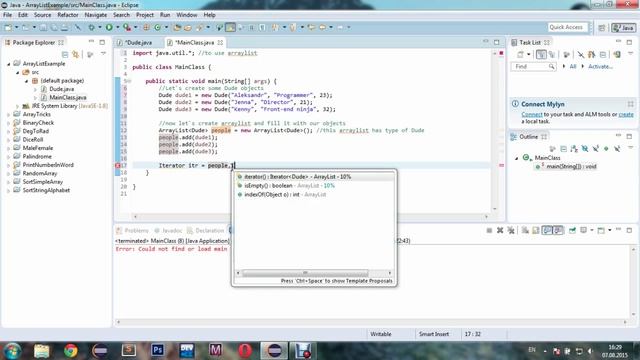This screenshot has width=640, height=360.
Task: Toggle Scheduled view in Task List toolbar
Action: pyautogui.click(x=552, y=54)
